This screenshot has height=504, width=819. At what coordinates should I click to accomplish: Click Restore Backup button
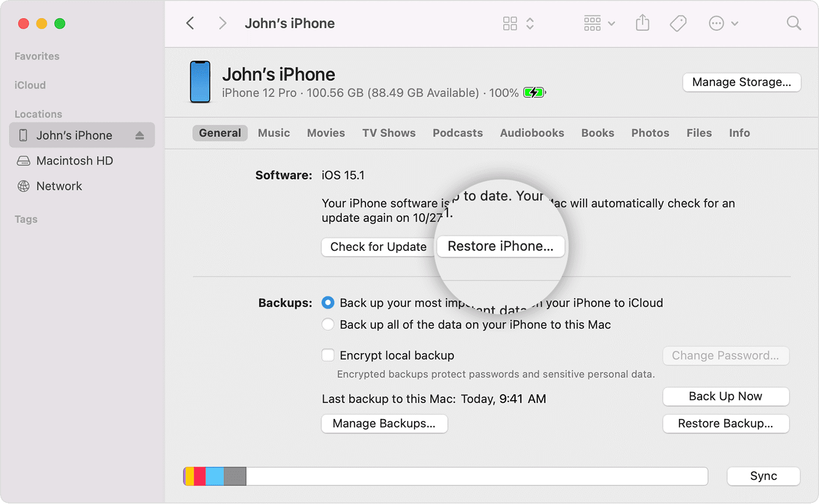[726, 424]
